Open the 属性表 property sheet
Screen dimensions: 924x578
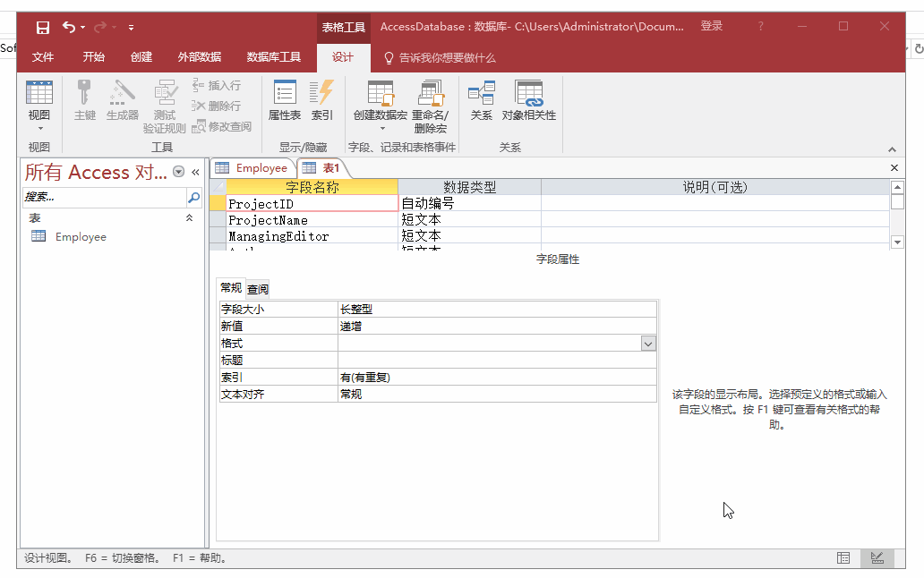[x=284, y=99]
